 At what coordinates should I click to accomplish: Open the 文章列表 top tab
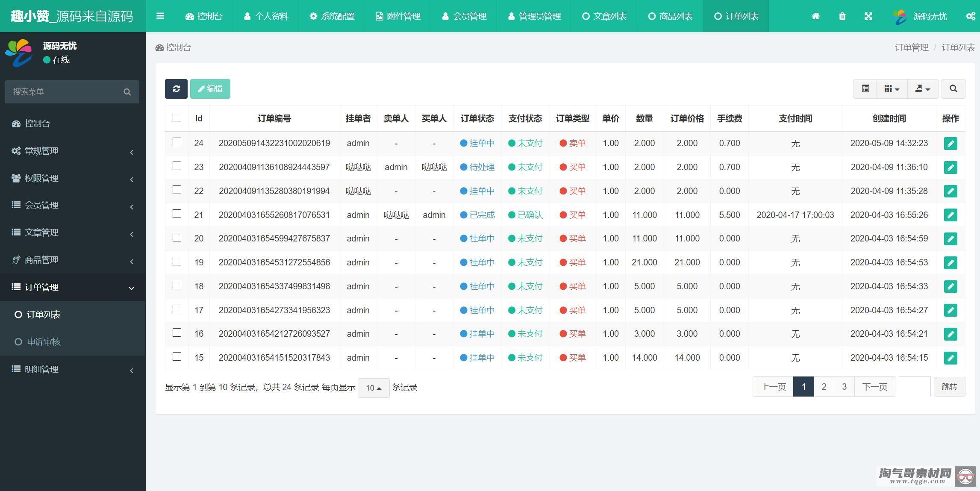[x=604, y=16]
